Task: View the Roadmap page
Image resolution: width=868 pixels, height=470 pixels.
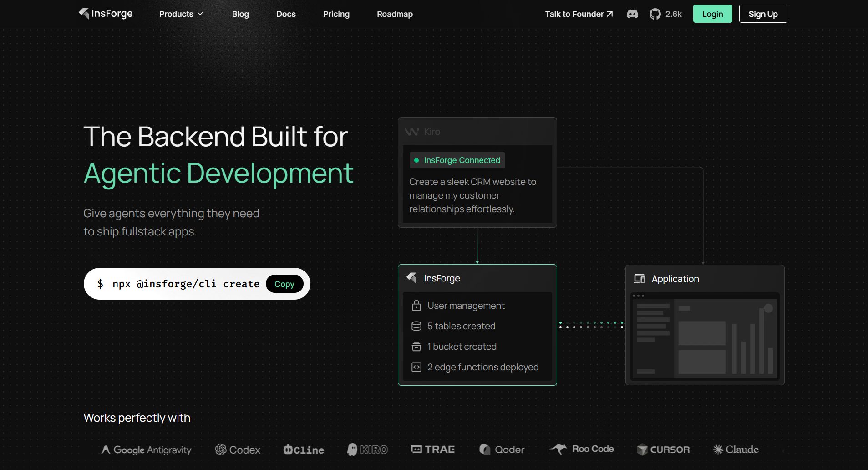Action: pos(395,14)
